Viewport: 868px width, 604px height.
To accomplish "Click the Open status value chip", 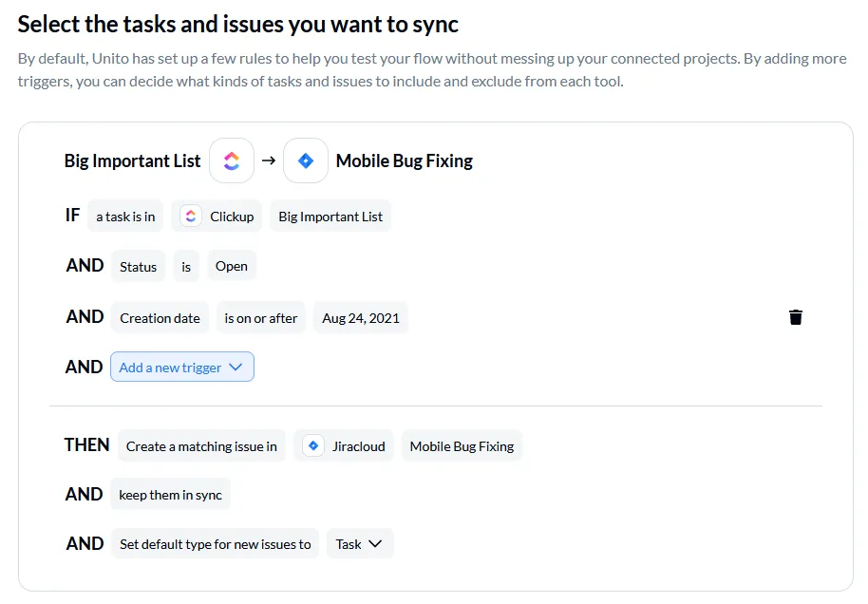I will (x=232, y=266).
